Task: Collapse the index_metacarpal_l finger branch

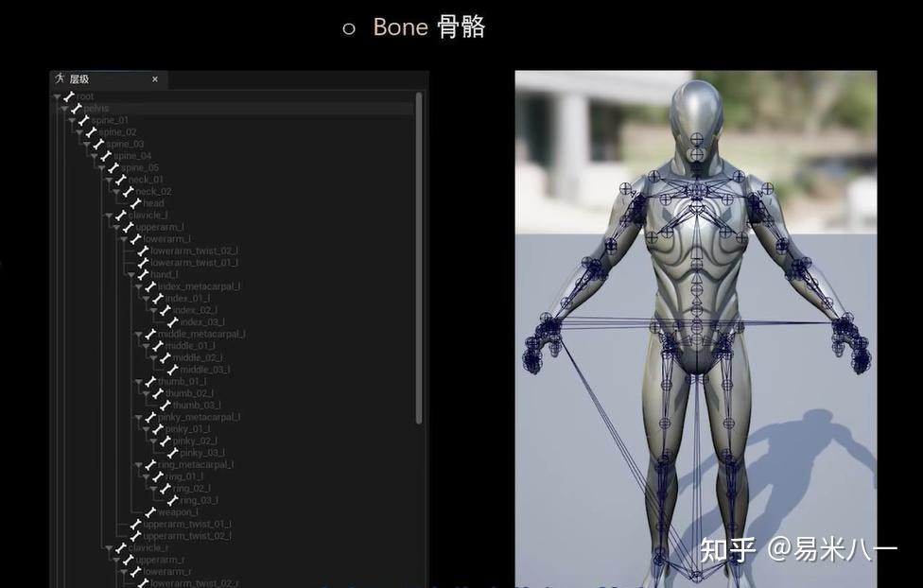Action: click(x=140, y=285)
